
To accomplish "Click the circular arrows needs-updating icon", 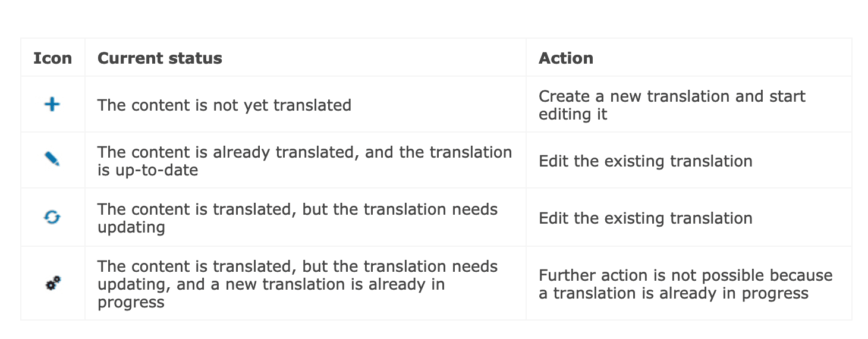I will click(x=52, y=218).
